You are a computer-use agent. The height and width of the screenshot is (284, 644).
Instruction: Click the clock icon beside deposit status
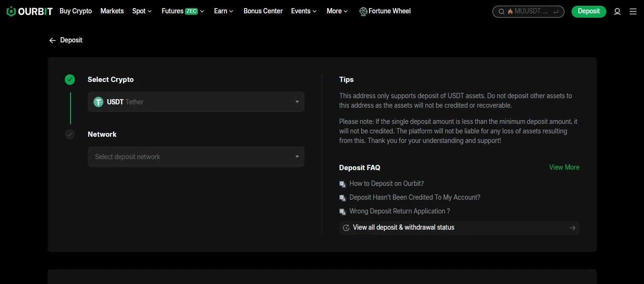tap(346, 228)
